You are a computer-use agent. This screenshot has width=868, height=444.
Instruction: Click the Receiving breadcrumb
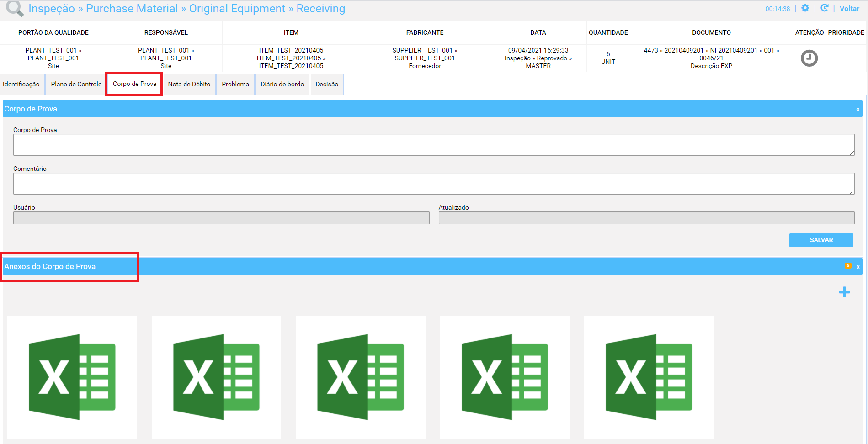coord(321,9)
